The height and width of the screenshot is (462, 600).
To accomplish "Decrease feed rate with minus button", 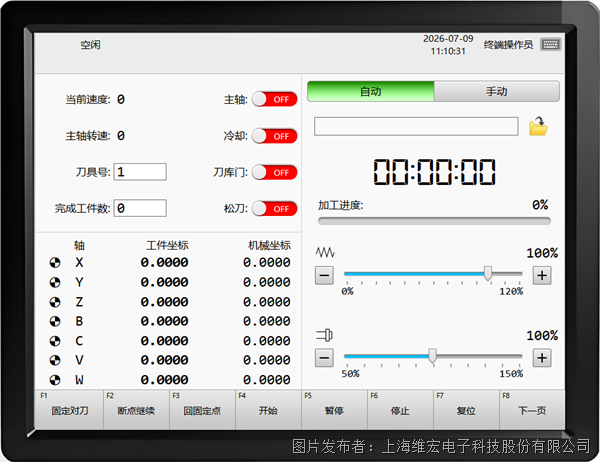I will coord(324,275).
